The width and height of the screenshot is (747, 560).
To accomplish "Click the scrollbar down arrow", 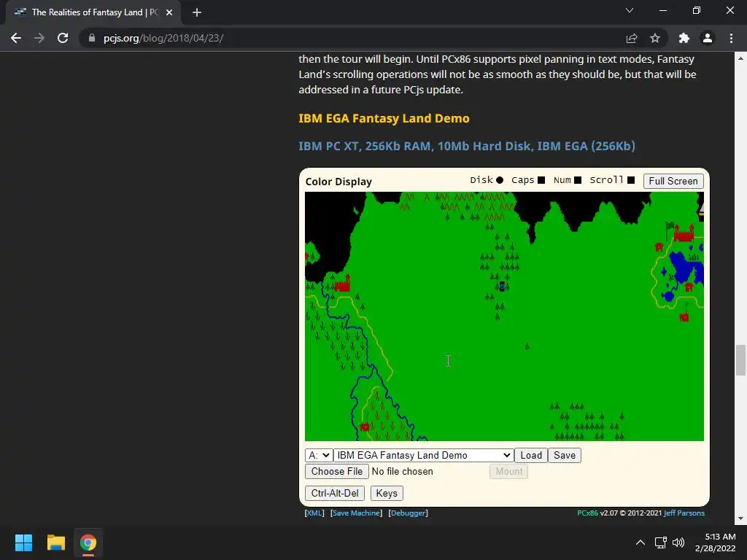I will tap(740, 519).
